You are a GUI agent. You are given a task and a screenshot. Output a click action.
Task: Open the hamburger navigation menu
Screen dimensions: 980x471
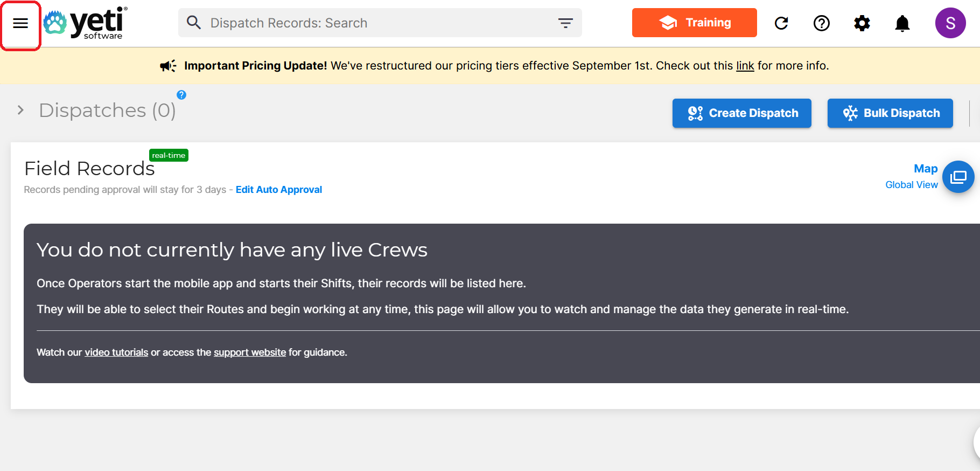pyautogui.click(x=20, y=23)
